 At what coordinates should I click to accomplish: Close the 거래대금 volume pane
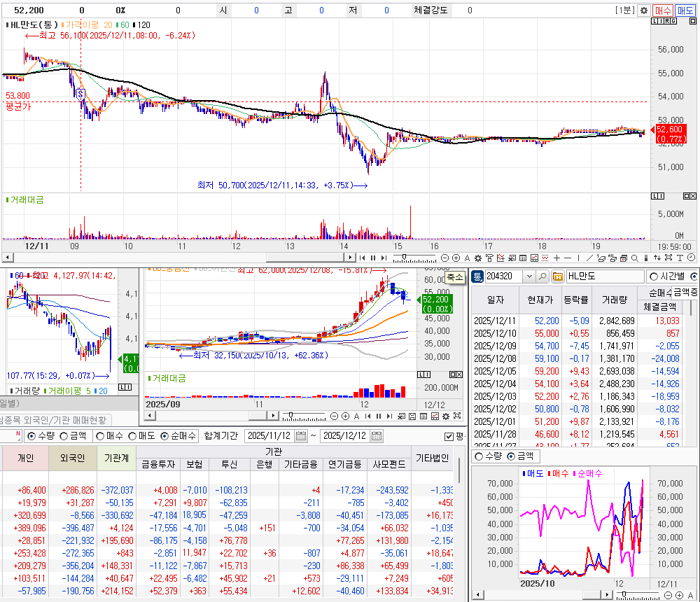coord(692,196)
